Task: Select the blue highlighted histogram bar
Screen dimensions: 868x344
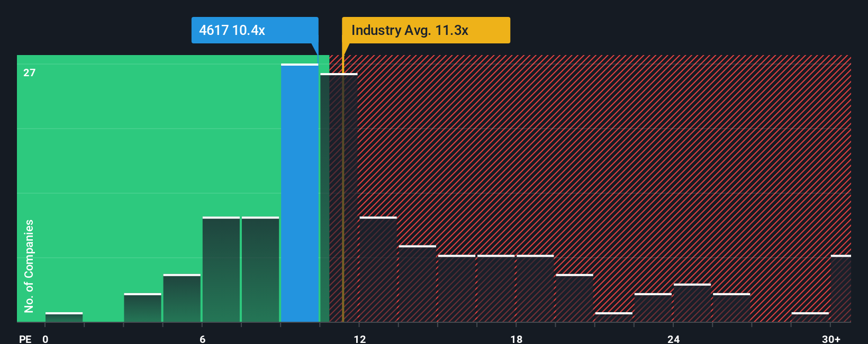Action: point(300,193)
